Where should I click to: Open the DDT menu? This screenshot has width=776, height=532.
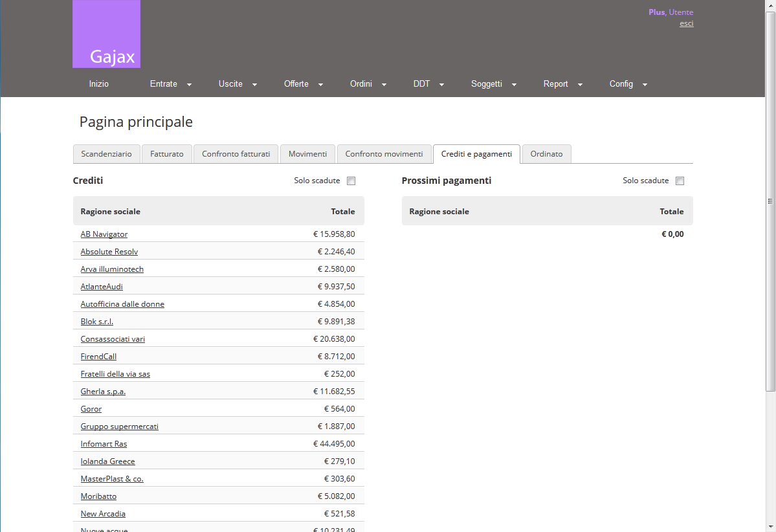point(421,84)
